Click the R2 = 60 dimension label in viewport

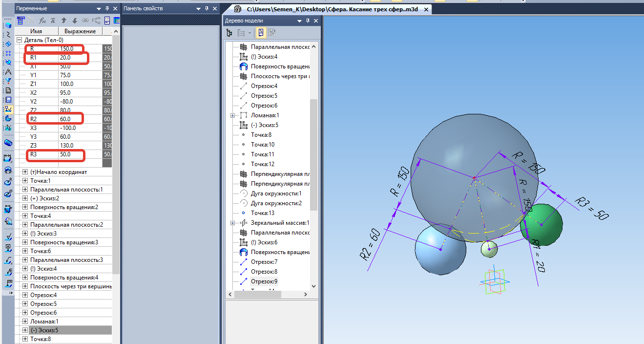(x=370, y=244)
